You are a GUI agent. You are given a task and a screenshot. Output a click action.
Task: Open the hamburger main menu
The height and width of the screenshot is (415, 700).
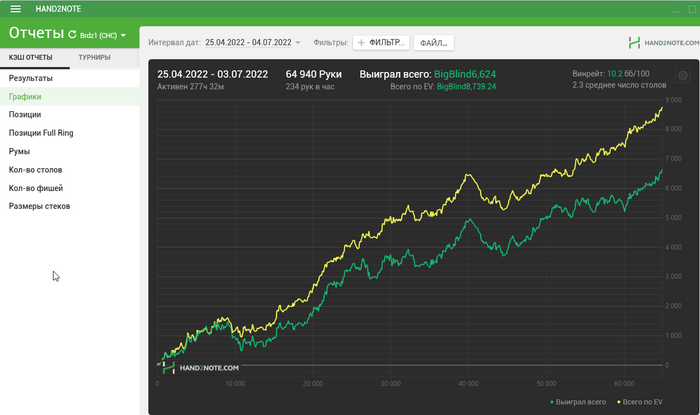16,9
